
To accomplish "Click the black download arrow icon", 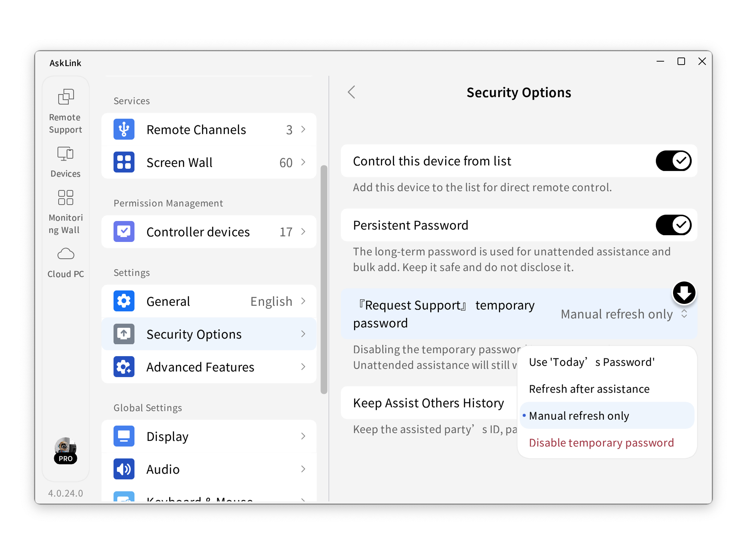I will (x=684, y=293).
